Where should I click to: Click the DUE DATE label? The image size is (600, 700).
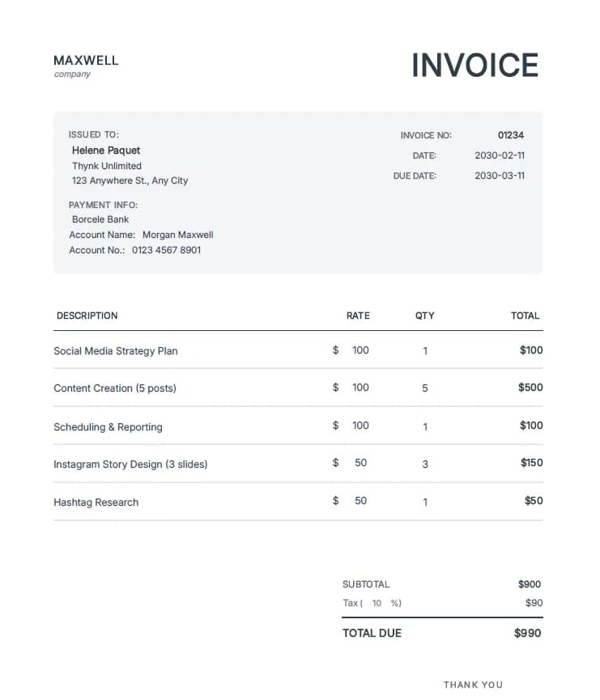click(415, 176)
